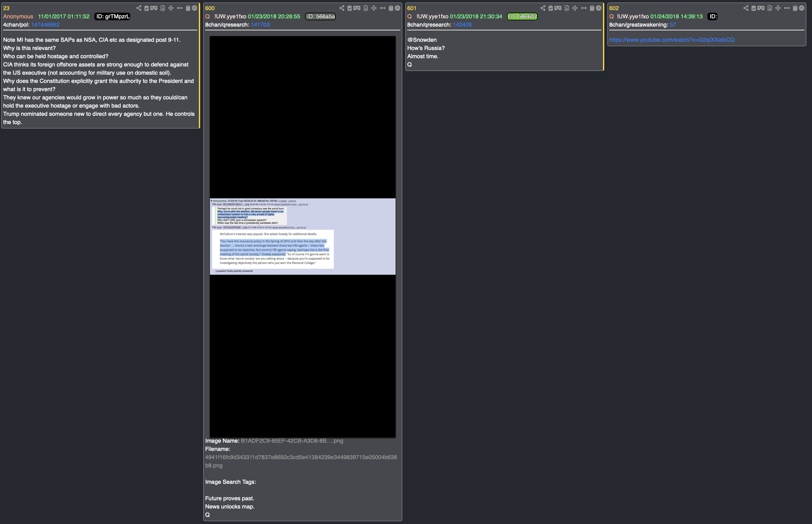This screenshot has height=524, width=812.
Task: Click the four-way move icon on post 600
Action: pyautogui.click(x=374, y=8)
